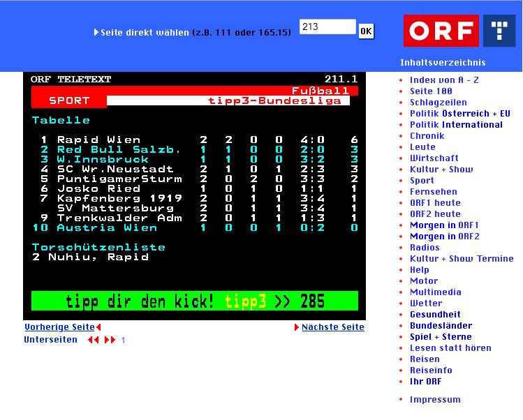Click the PuntigamerSturm table row

(x=195, y=179)
